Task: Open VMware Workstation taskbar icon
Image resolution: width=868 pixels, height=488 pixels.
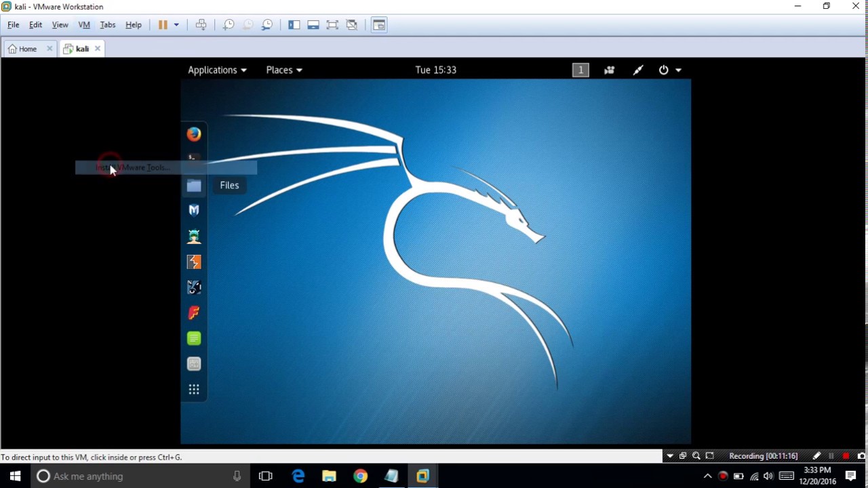Action: point(422,476)
